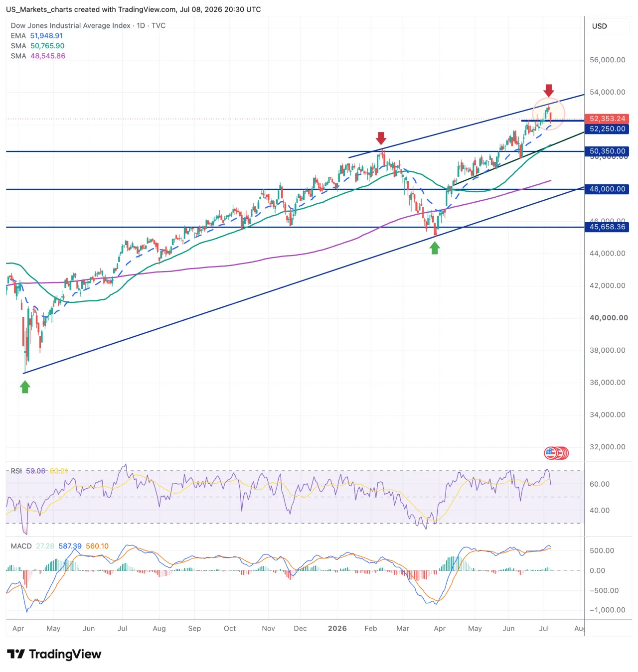Click the 42,000.00 price axis value
This screenshot has height=672, width=638.
tap(607, 286)
